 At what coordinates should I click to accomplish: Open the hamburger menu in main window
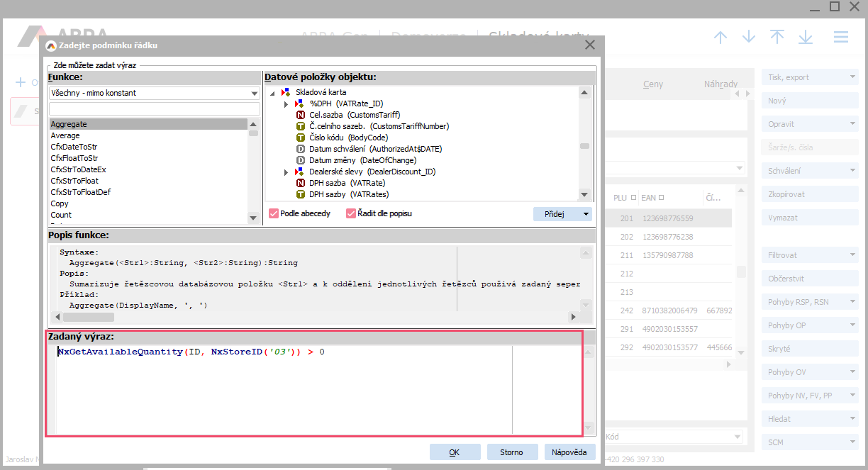click(841, 37)
